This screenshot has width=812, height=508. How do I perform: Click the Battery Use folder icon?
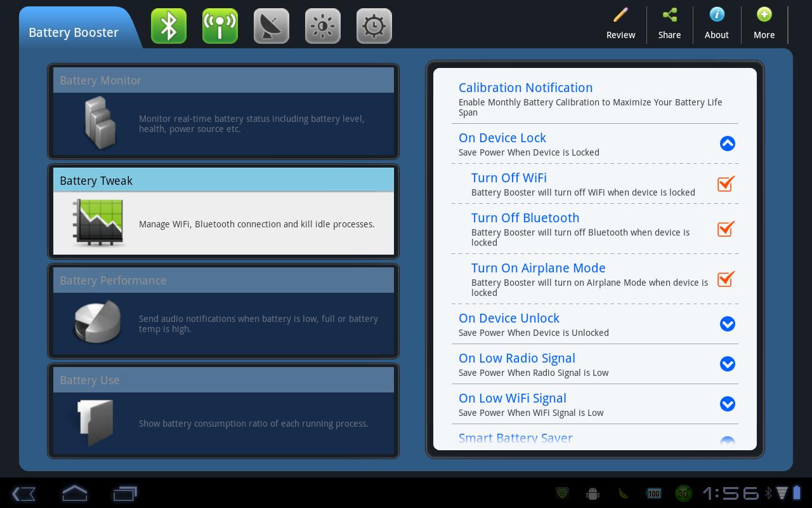[x=95, y=422]
